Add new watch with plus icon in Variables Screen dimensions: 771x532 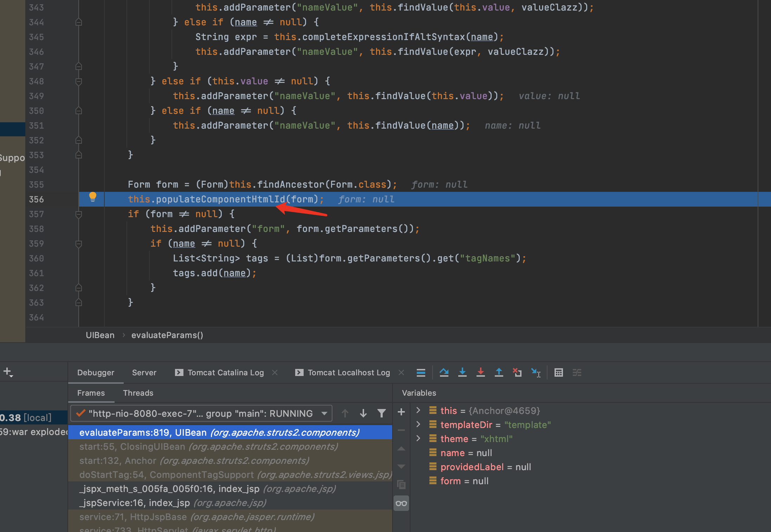click(x=401, y=412)
